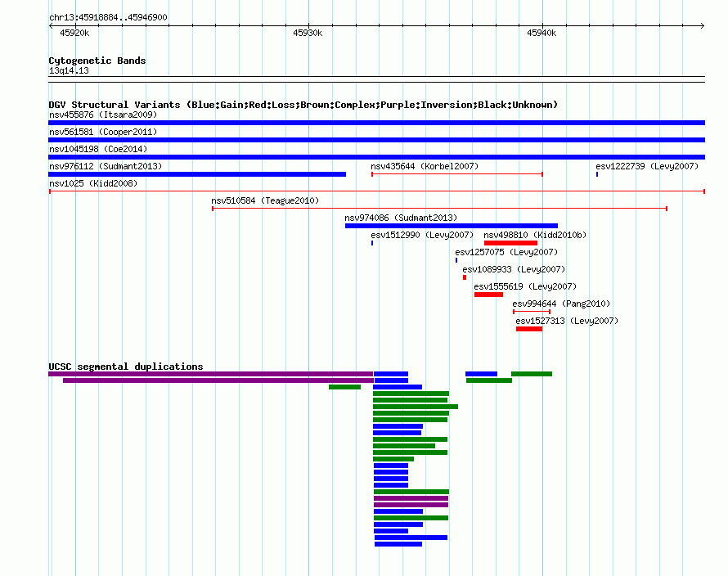Click the nsv974086 (Sudmant2013) label
The image size is (728, 576).
point(401,218)
